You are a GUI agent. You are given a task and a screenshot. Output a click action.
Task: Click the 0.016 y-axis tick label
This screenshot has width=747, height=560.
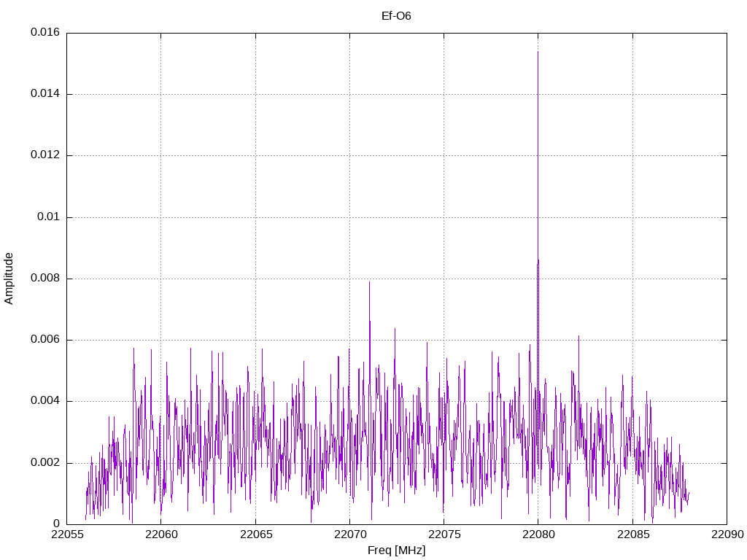click(44, 33)
